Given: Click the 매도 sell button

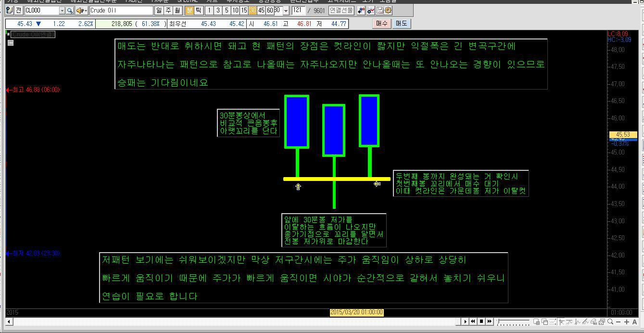Looking at the screenshot, I should [401, 24].
